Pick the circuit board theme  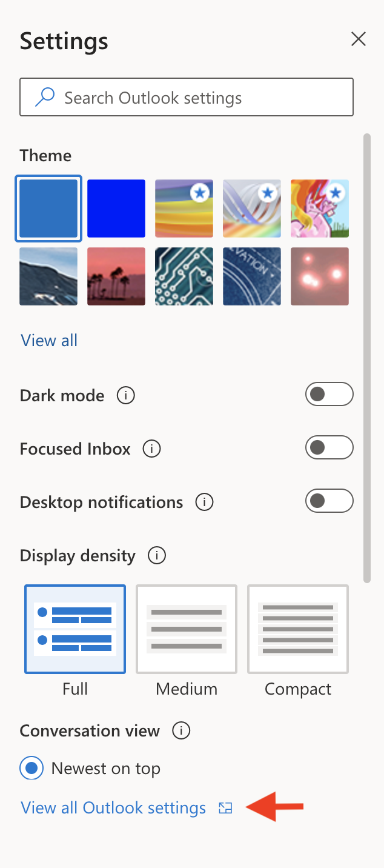(184, 276)
